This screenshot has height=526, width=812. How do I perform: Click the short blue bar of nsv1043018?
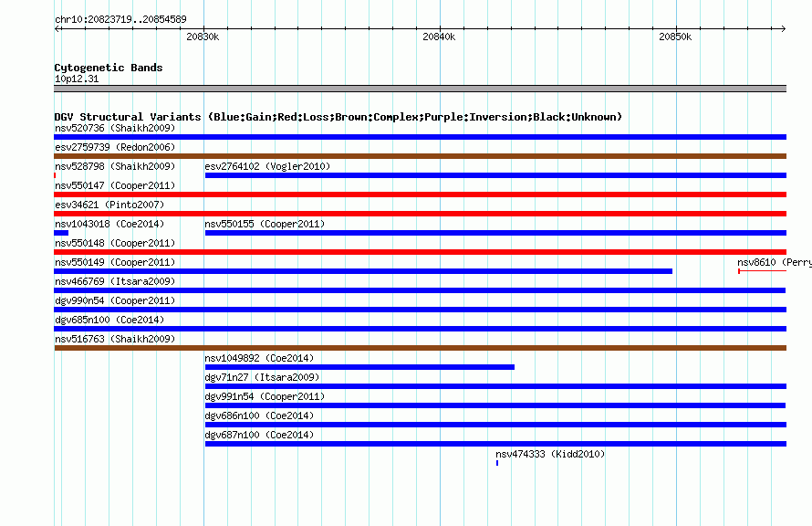(x=61, y=233)
